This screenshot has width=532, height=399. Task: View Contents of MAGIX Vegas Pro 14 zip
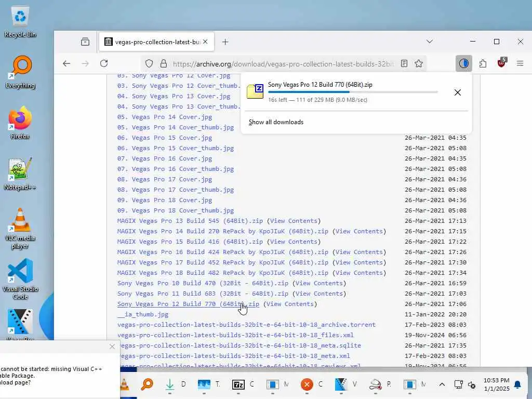coord(359,231)
